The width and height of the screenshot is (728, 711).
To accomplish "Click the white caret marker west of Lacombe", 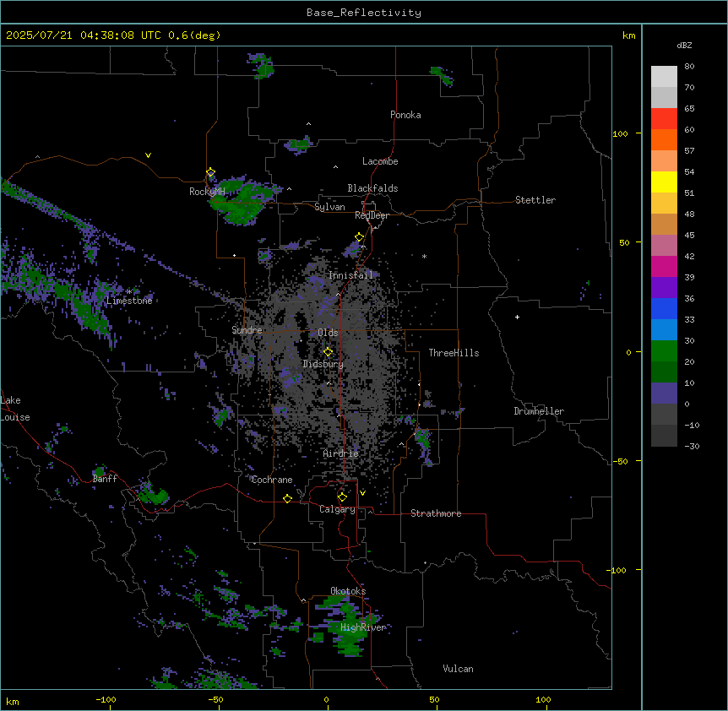I will click(x=335, y=166).
